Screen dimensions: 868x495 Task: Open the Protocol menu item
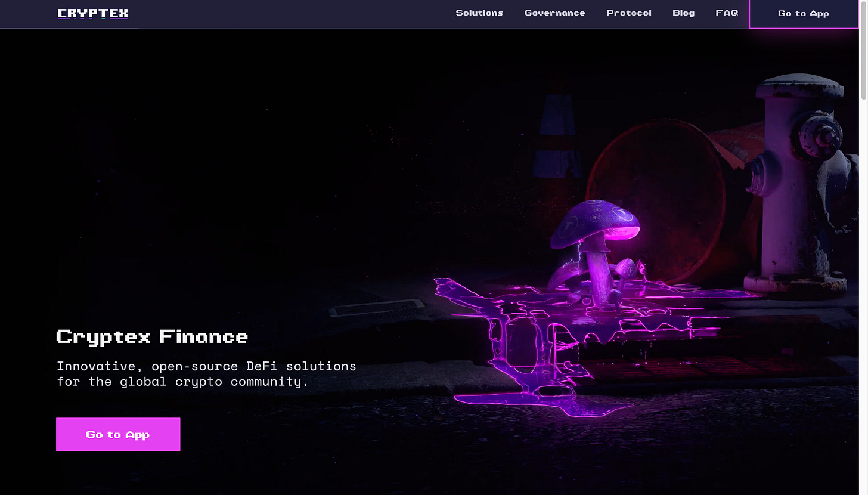(629, 13)
